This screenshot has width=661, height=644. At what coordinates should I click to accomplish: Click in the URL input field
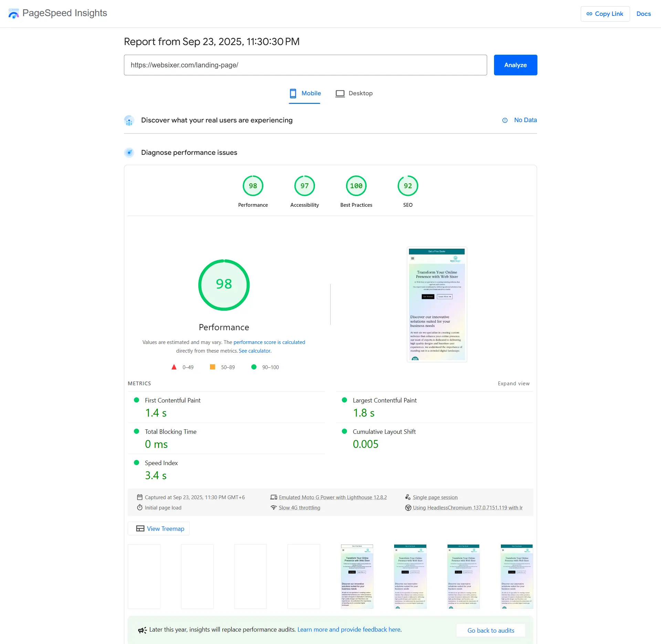click(305, 65)
